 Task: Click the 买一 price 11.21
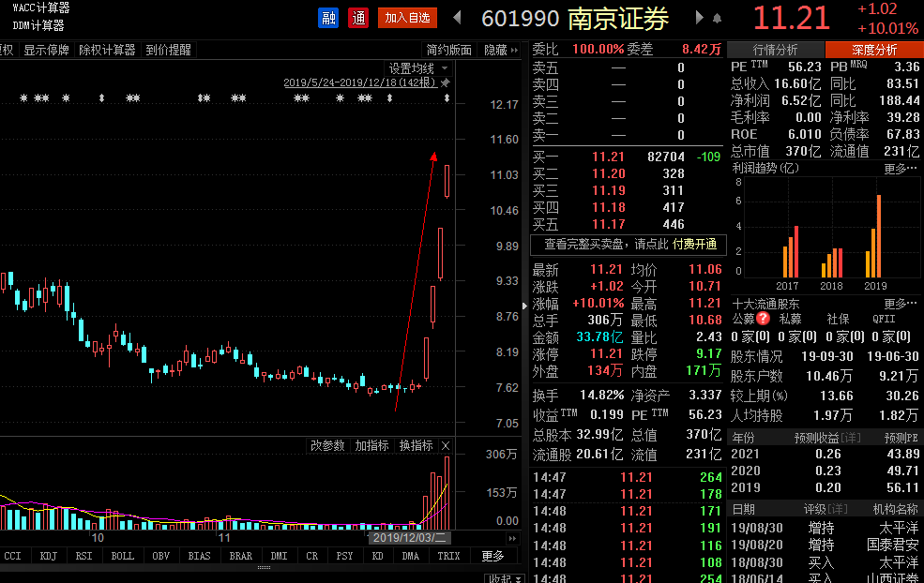click(x=608, y=157)
